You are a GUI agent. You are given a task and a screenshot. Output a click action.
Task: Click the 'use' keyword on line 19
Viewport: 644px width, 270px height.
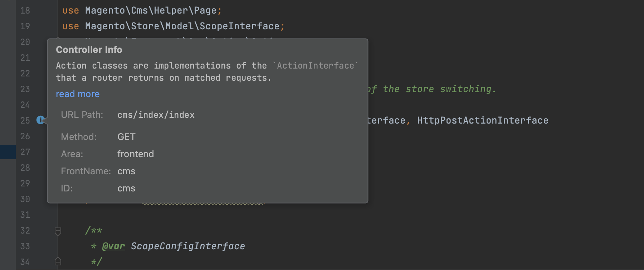tap(70, 26)
